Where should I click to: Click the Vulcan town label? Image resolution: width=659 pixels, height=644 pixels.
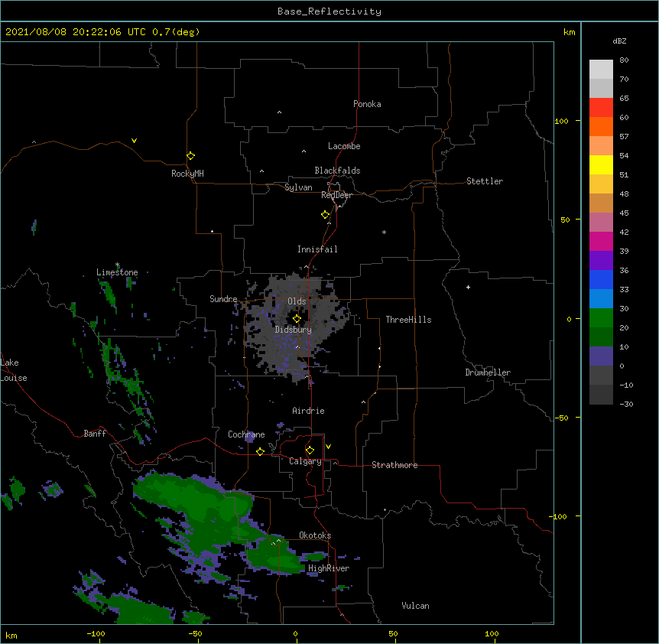(415, 606)
